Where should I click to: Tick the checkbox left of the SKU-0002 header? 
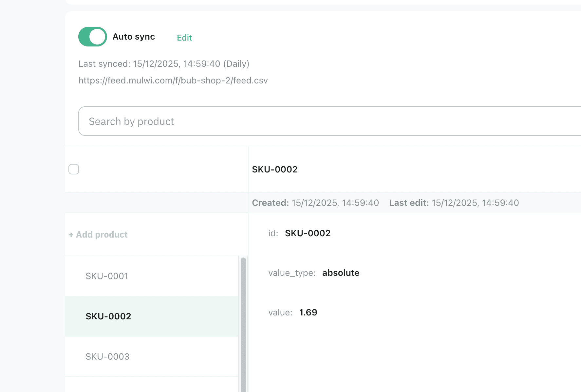point(74,169)
